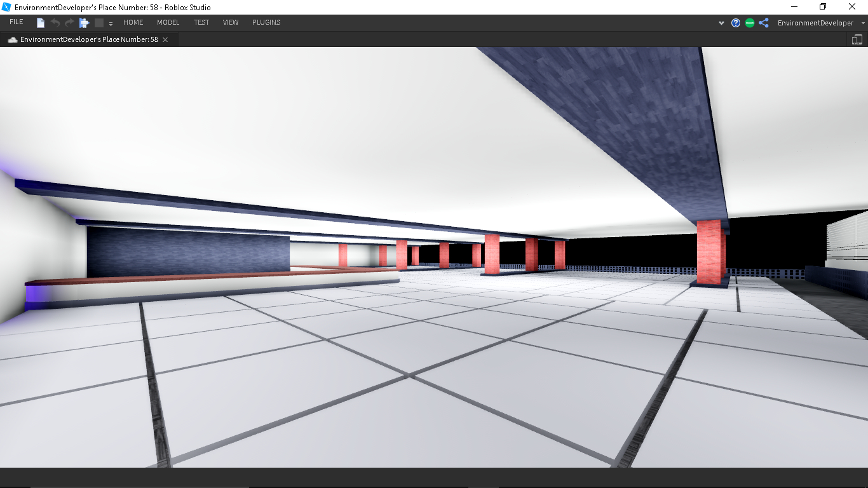
Task: Click the blue Share icon
Action: tap(764, 23)
